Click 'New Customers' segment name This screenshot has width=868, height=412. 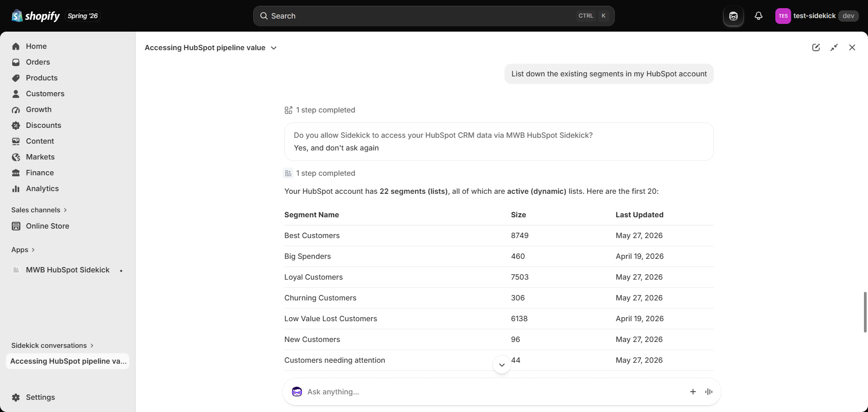pyautogui.click(x=312, y=339)
